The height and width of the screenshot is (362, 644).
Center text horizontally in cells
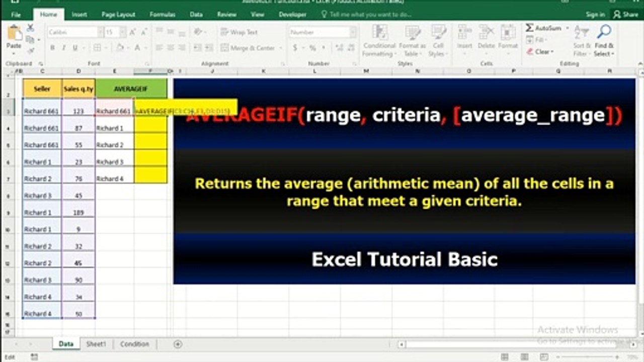[170, 48]
